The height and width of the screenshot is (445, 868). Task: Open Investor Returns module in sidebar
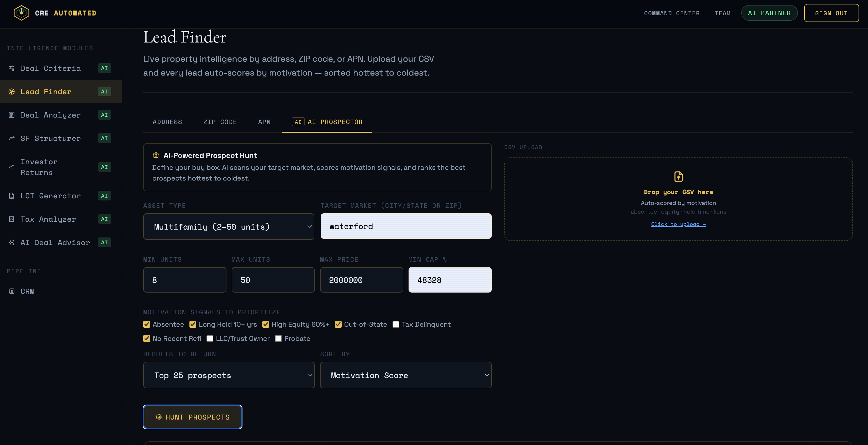(61, 167)
